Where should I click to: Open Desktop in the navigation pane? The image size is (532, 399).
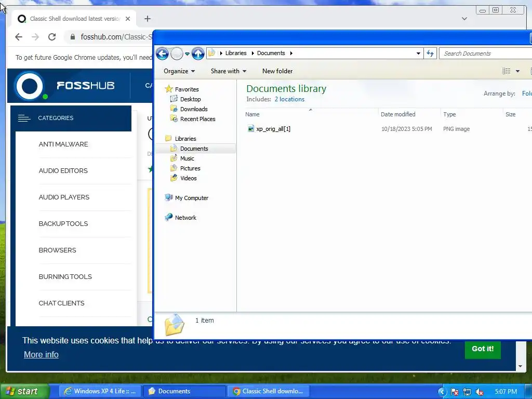[190, 99]
